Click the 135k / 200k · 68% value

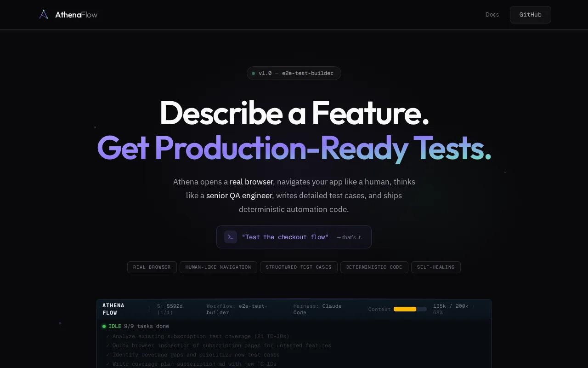point(454,309)
